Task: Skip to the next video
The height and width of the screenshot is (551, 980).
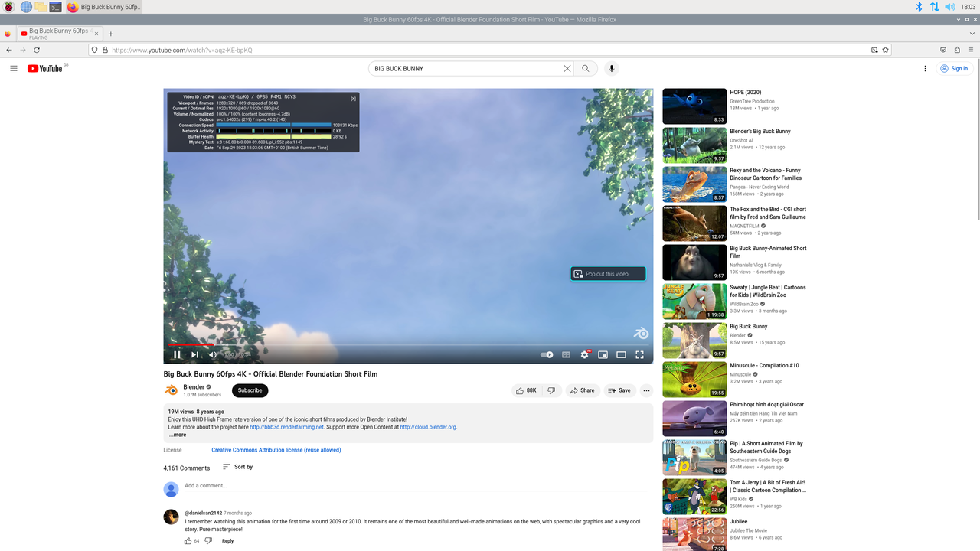Action: point(194,354)
